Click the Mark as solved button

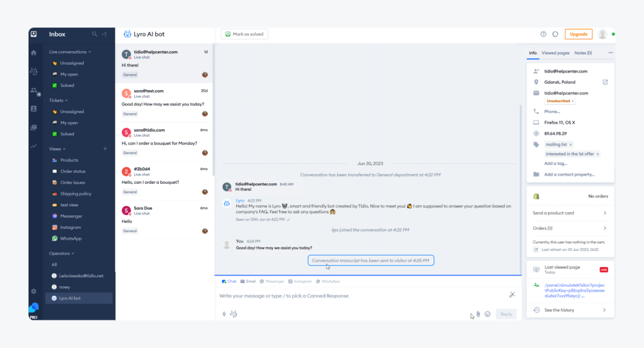(244, 33)
